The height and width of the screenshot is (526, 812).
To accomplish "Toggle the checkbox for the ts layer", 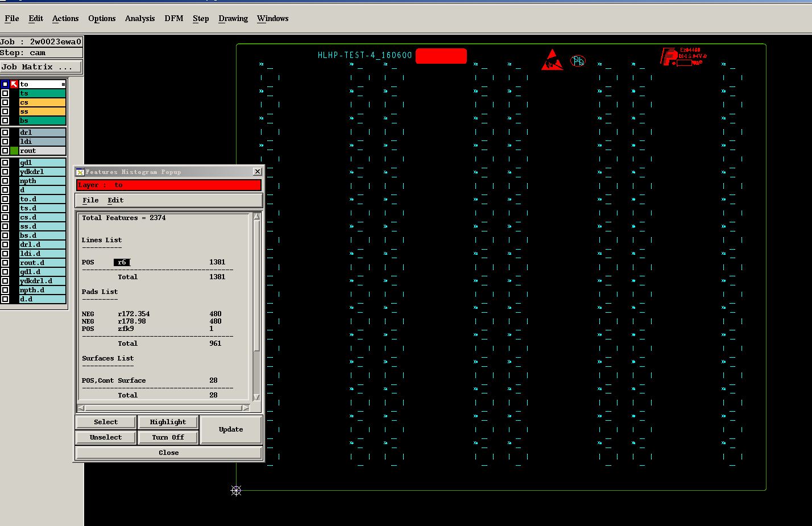I will pyautogui.click(x=5, y=93).
